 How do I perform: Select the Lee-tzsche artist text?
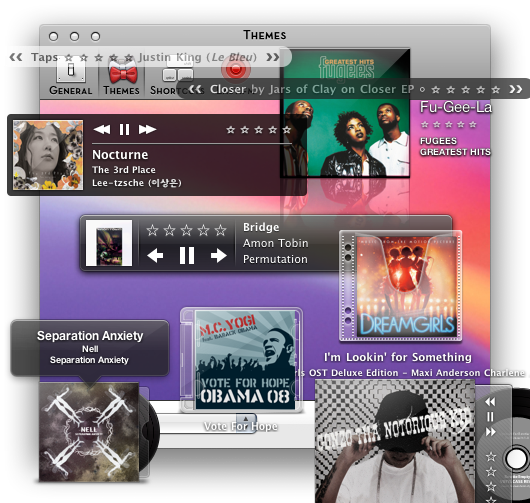tap(137, 183)
